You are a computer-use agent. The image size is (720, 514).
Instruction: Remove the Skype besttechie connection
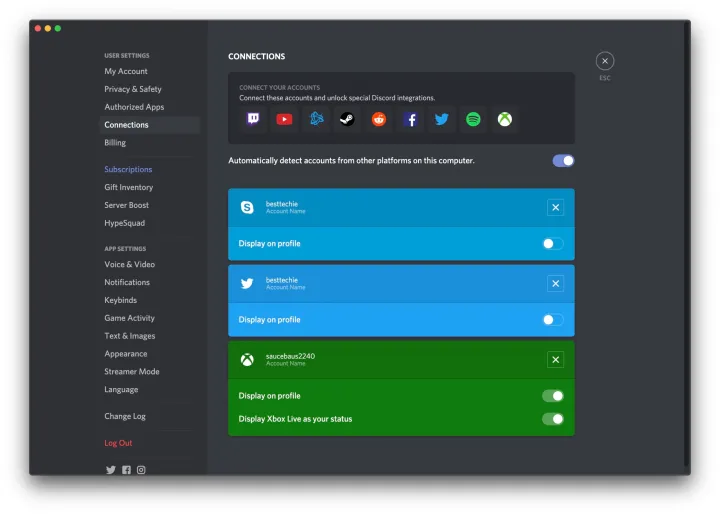[x=555, y=208]
